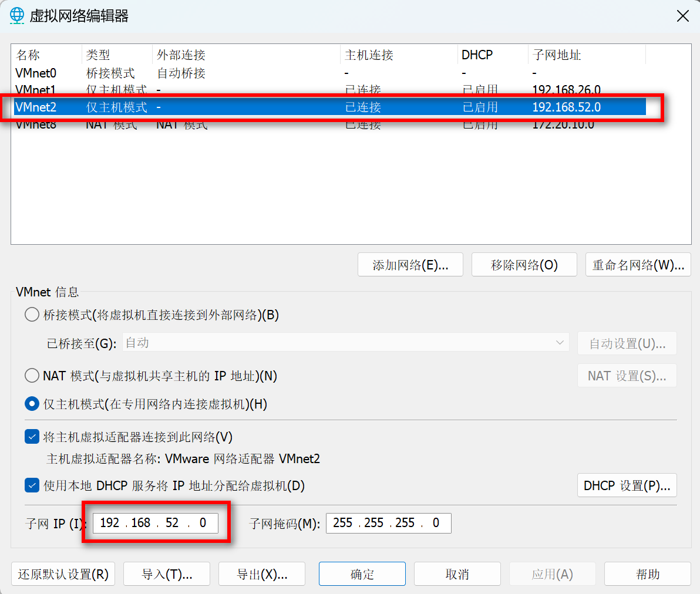
Task: Click the 名称 column header
Action: pyautogui.click(x=28, y=55)
